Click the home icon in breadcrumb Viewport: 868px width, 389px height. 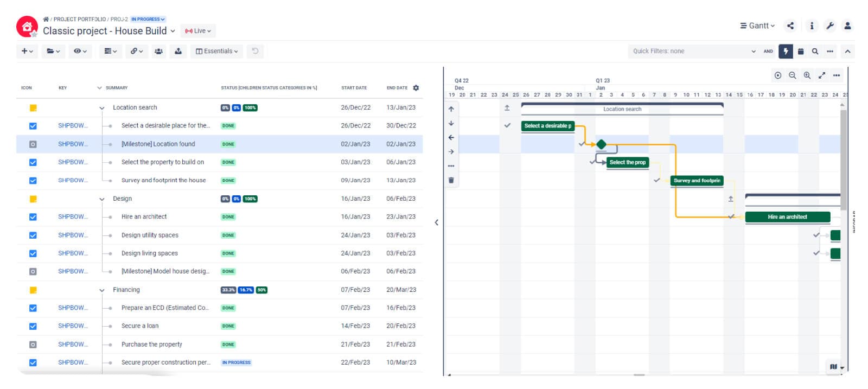(46, 19)
